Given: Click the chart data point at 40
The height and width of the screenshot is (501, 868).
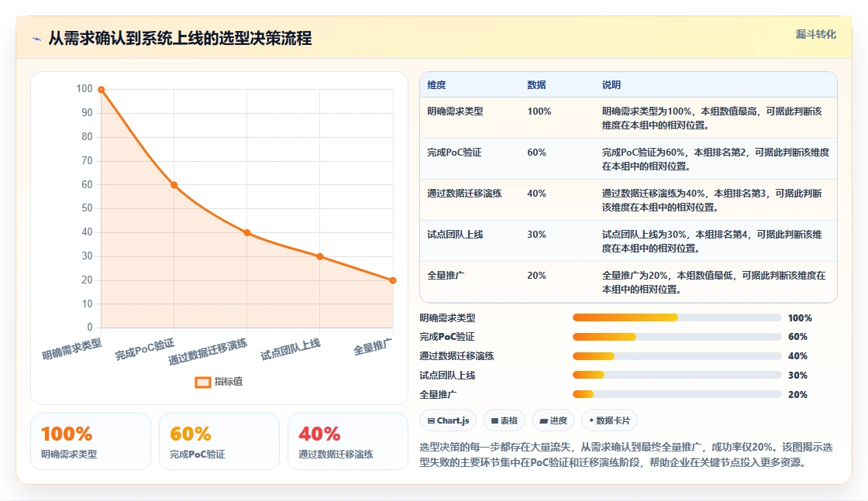Looking at the screenshot, I should click(247, 233).
